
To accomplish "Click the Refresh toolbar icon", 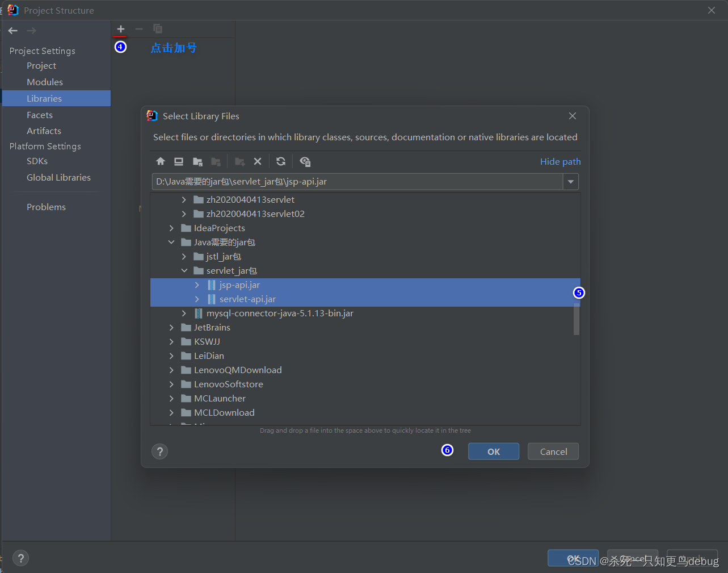I will (x=281, y=162).
